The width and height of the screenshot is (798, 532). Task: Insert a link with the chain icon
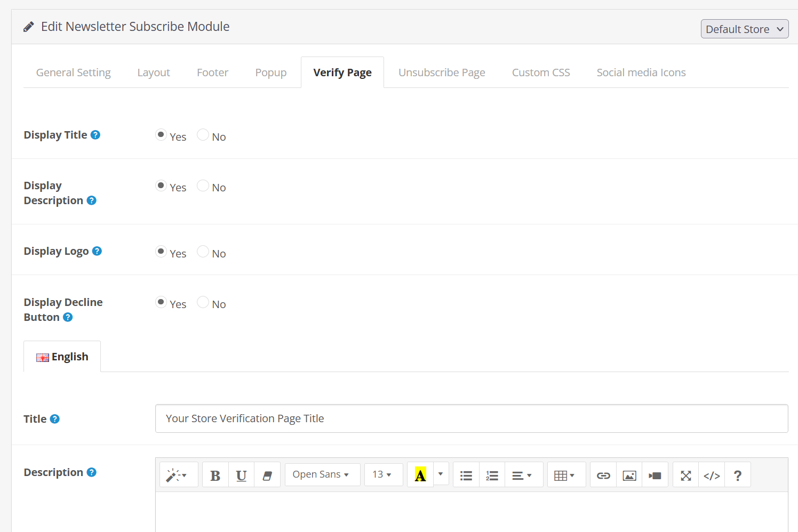(x=603, y=475)
